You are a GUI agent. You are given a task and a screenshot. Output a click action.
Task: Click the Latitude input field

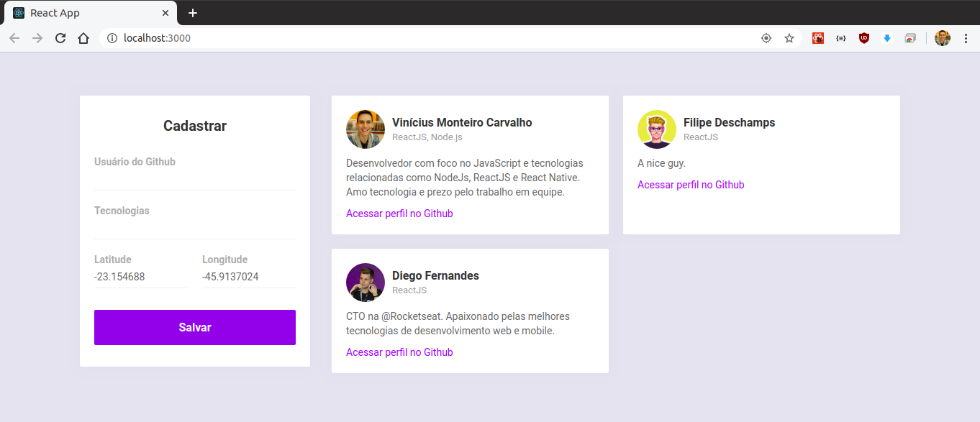140,277
